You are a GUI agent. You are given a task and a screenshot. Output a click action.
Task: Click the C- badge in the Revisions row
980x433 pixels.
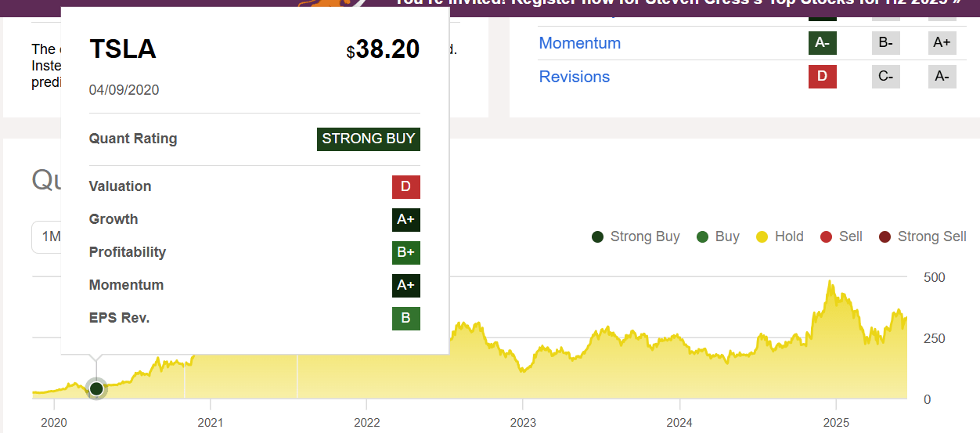tap(886, 77)
